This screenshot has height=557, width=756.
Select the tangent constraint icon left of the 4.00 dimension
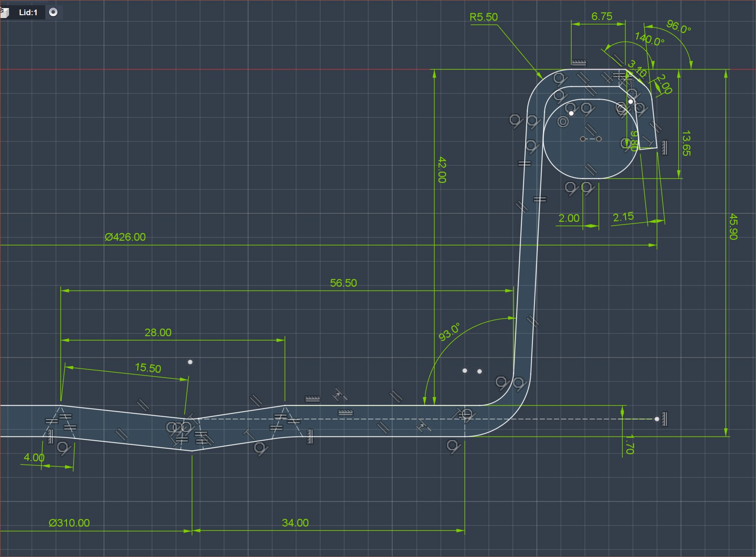pos(63,447)
